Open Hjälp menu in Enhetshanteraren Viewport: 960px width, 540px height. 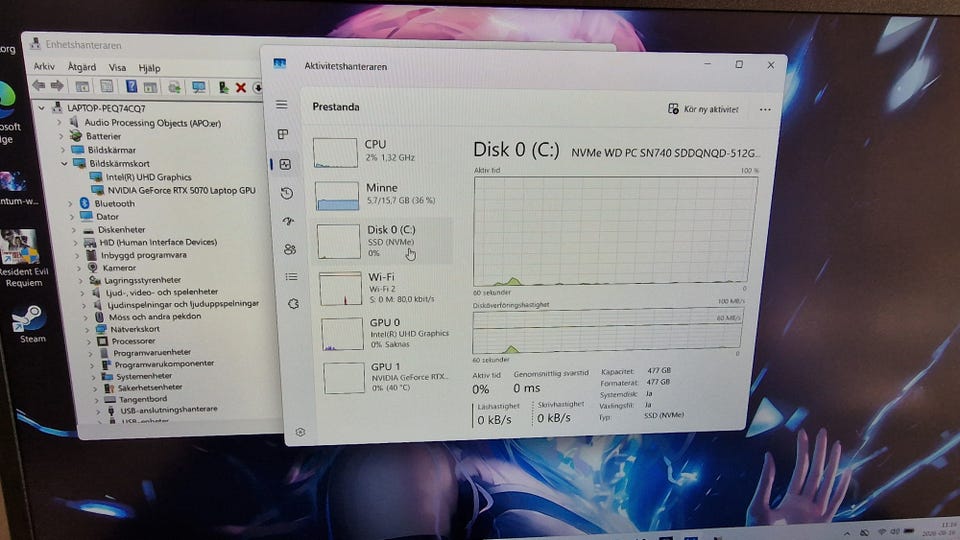click(149, 68)
